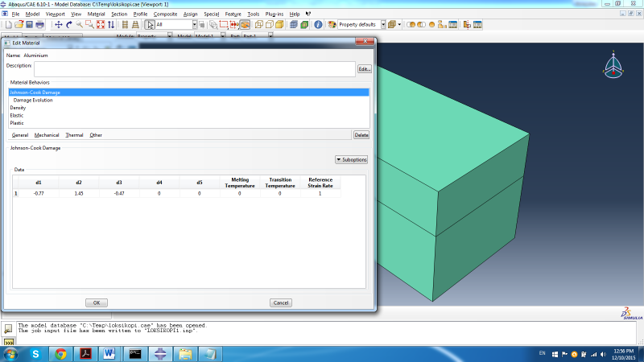Screen dimensions: 644x362
Task: Click the 3D view orientation triad
Action: coord(613,66)
